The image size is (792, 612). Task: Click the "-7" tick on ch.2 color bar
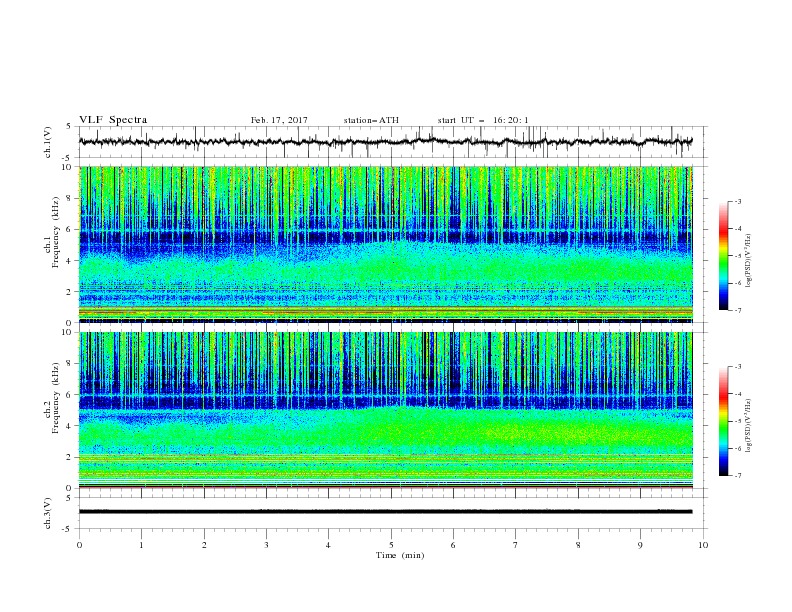(737, 476)
